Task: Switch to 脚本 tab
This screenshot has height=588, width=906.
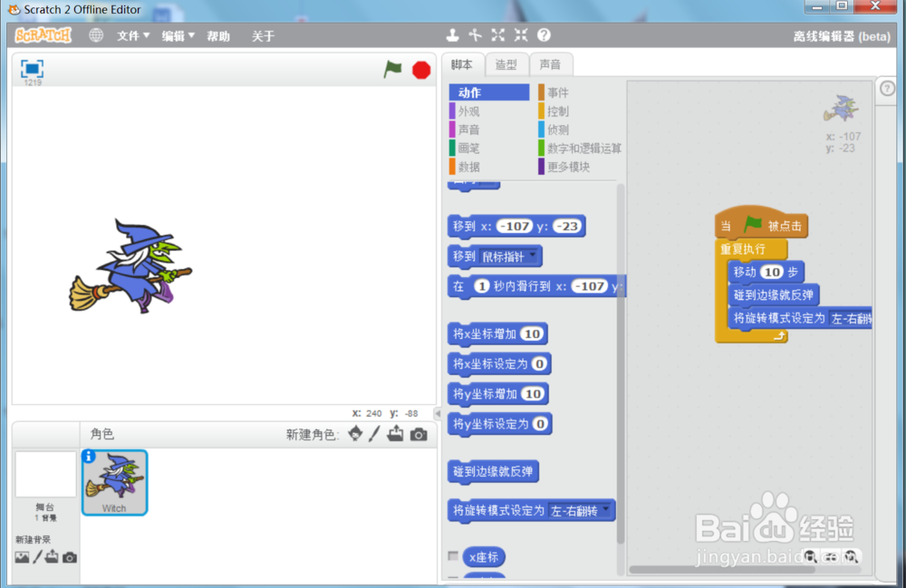Action: pyautogui.click(x=462, y=64)
